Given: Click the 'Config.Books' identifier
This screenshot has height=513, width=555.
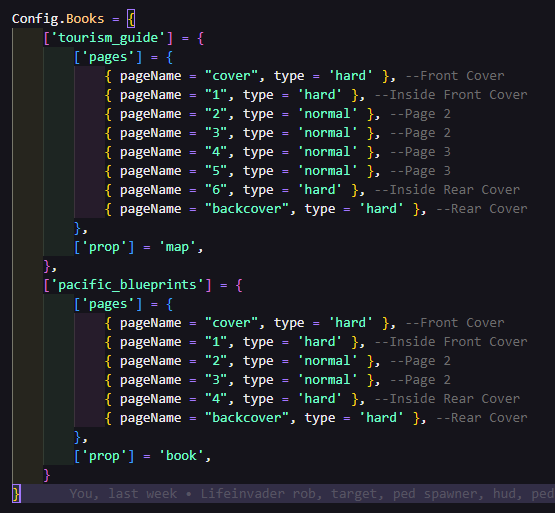Looking at the screenshot, I should pos(58,19).
